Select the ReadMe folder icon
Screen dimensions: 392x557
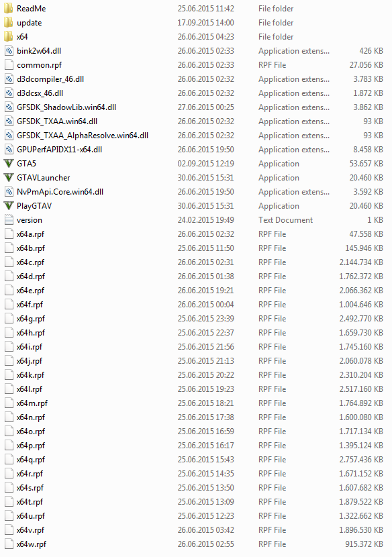click(9, 9)
